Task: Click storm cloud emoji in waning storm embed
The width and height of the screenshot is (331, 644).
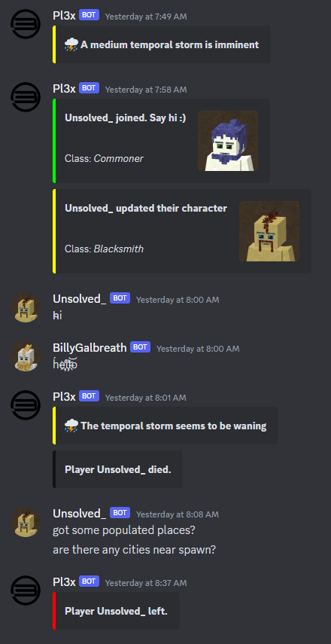Action: tap(71, 426)
